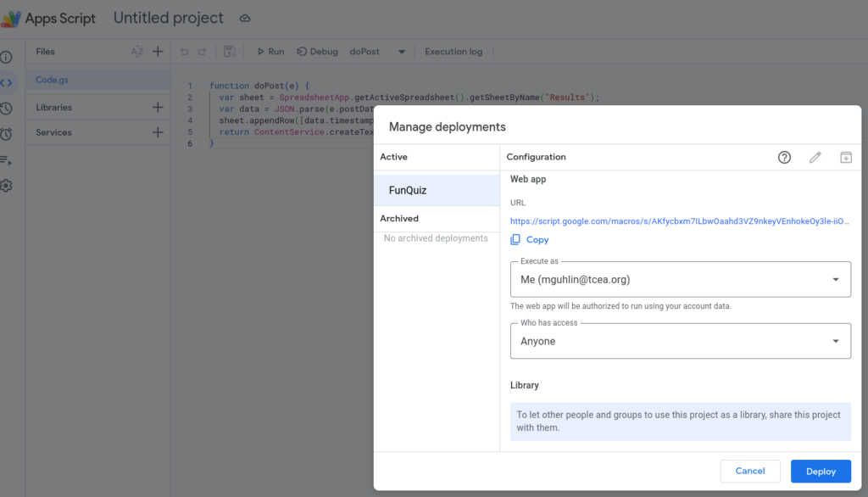Screen dimensions: 868x497
Task: Click the help question mark icon
Action: 784,157
